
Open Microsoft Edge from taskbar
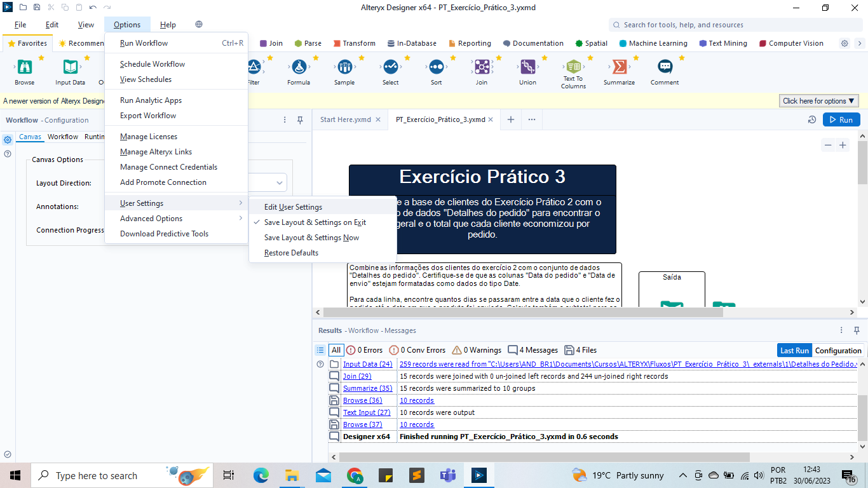[261, 475]
